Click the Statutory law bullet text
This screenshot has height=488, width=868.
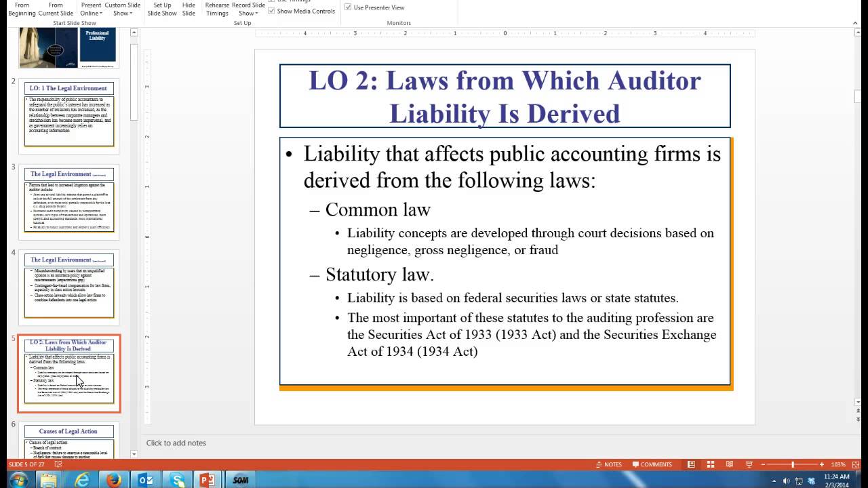379,274
